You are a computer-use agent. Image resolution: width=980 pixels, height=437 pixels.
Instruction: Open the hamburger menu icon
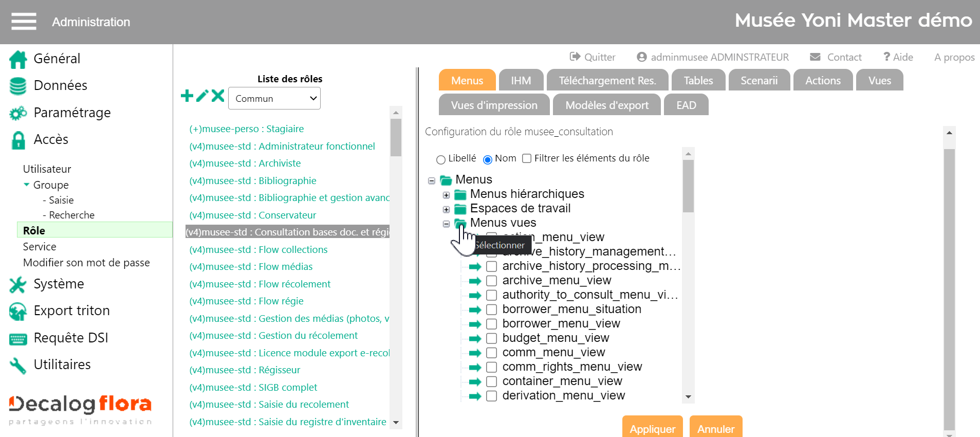tap(24, 22)
